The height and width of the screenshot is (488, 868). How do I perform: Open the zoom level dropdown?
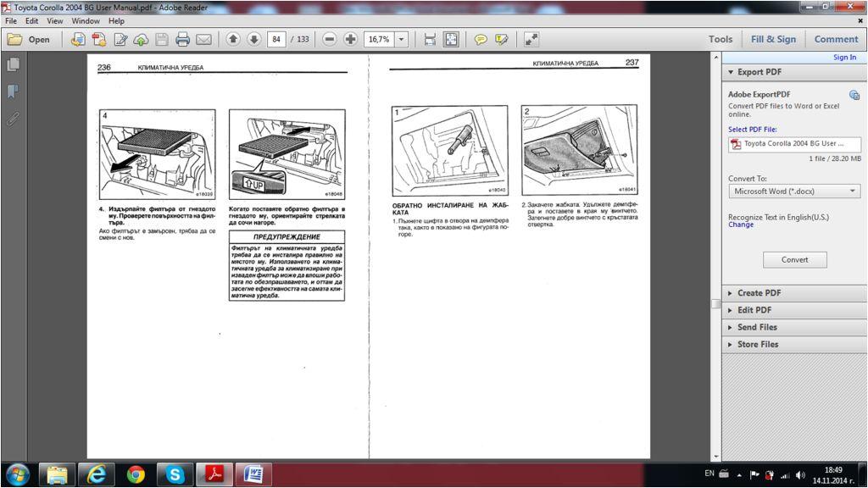(x=401, y=39)
